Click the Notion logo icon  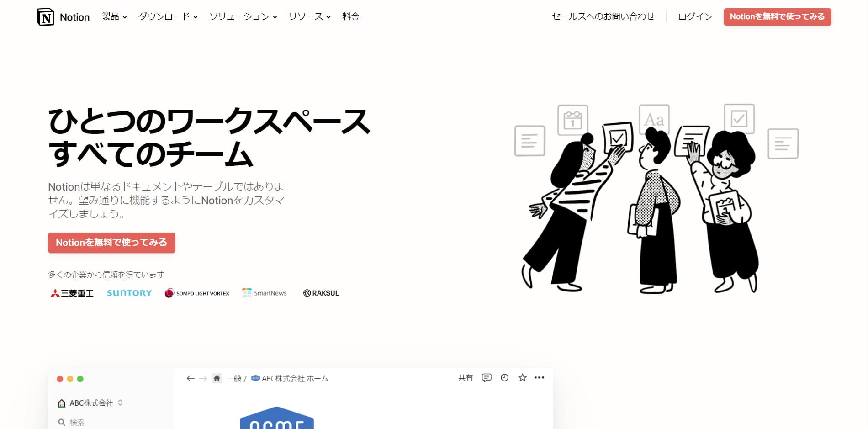tap(45, 17)
